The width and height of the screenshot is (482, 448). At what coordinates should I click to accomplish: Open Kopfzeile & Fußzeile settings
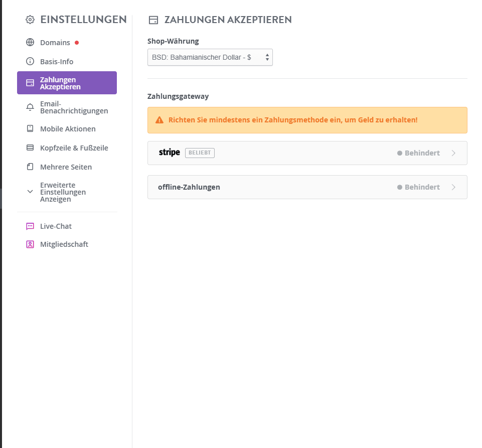tap(67, 147)
